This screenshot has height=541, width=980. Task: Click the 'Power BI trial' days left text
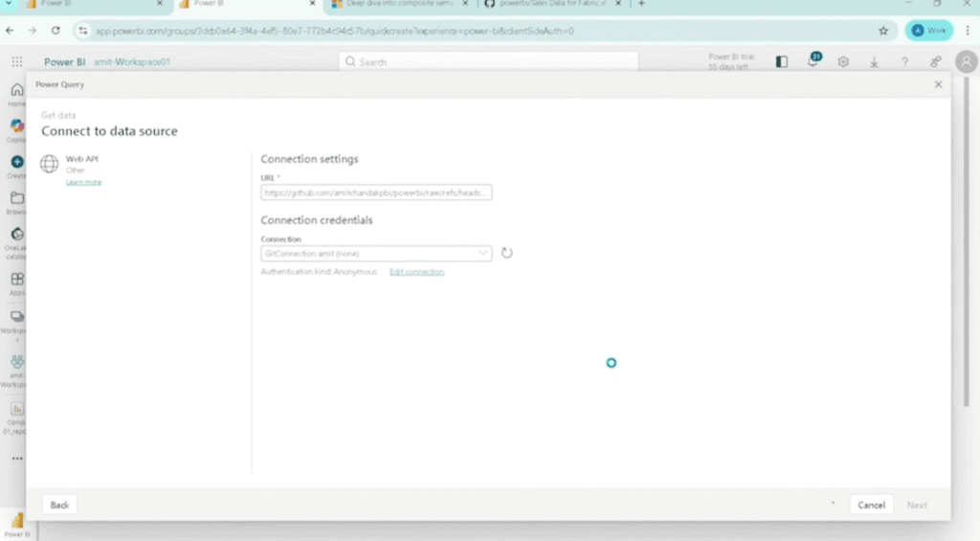click(x=731, y=61)
